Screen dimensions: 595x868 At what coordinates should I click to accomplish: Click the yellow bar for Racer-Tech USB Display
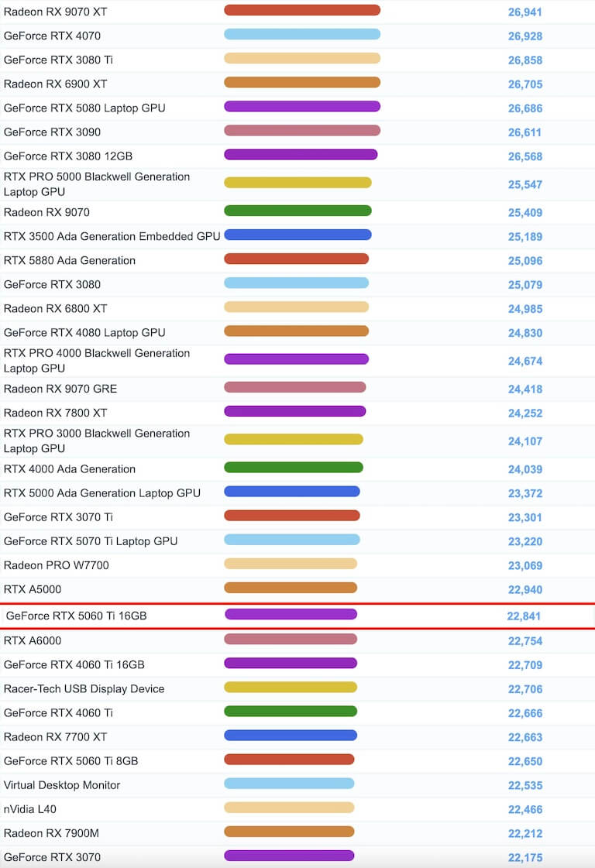click(x=291, y=688)
